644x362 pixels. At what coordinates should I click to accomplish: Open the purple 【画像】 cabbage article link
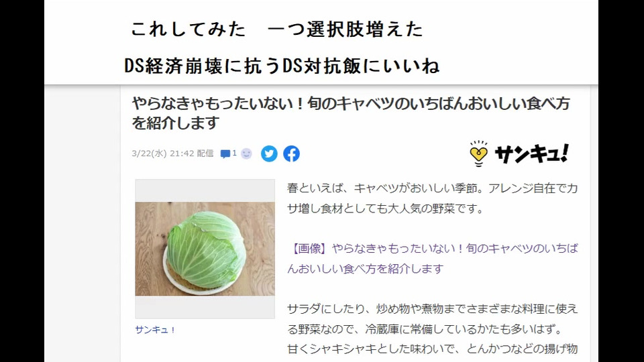[x=433, y=259]
